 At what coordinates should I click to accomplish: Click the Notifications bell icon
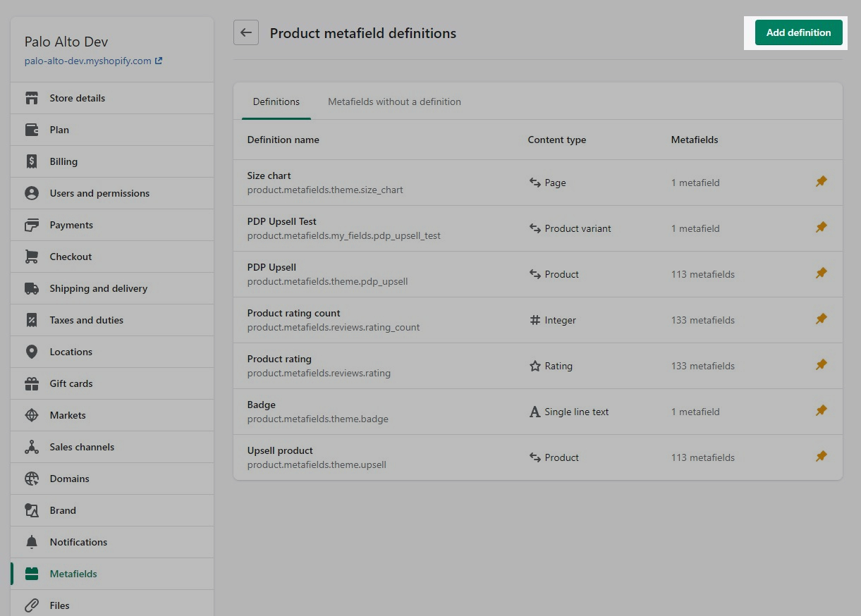pos(32,542)
